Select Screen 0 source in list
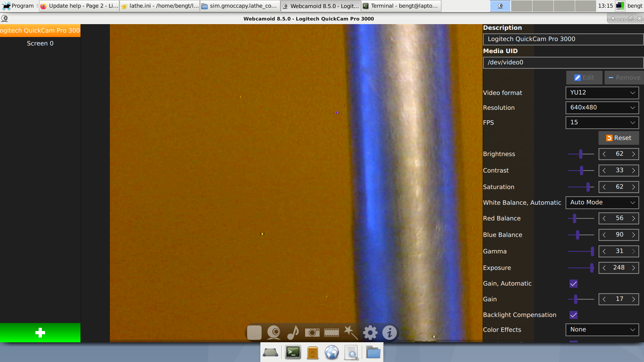Screen dimensions: 644x362 tap(40, 43)
